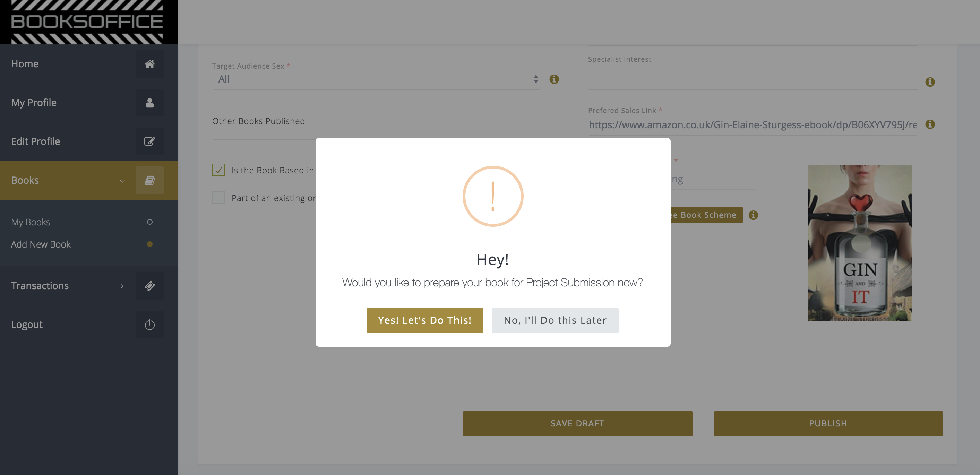The image size is (980, 475).
Task: Click the Gin and It book cover thumbnail
Action: click(x=860, y=243)
